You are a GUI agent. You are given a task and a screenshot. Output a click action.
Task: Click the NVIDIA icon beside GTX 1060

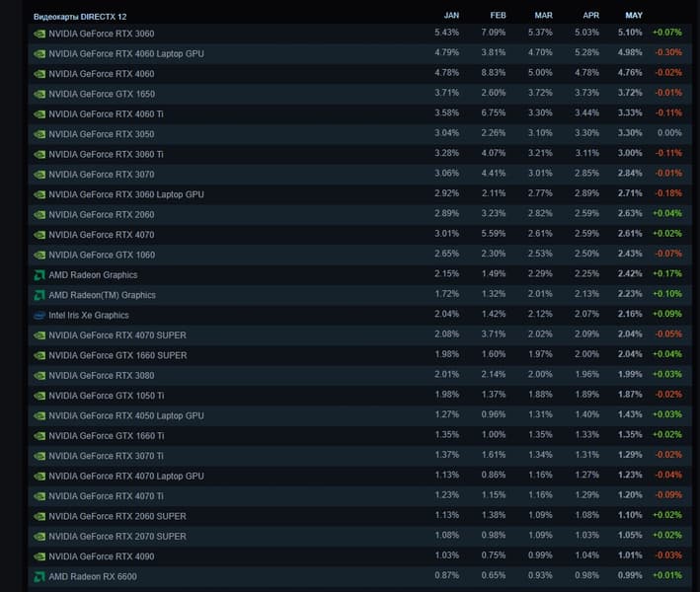(39, 255)
